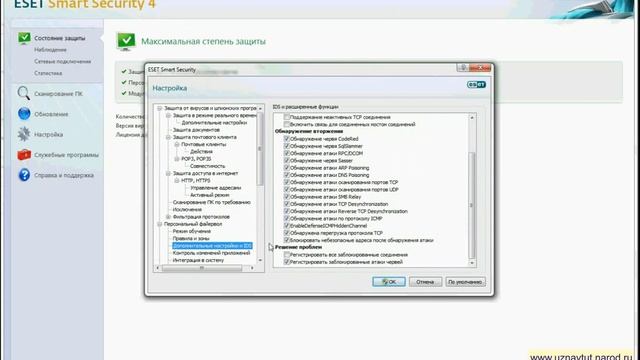Toggle DNS Poisoning attack detection

pyautogui.click(x=287, y=175)
